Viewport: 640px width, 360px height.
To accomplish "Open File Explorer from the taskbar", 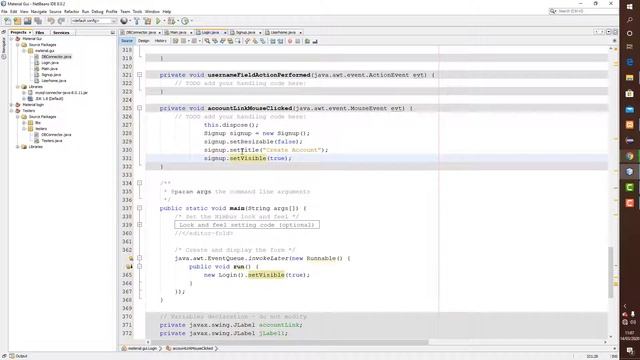I will [629, 78].
